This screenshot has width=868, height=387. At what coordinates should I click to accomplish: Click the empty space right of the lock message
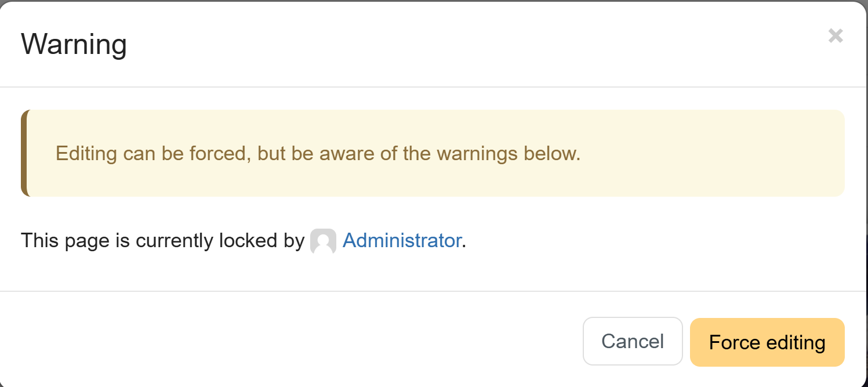coord(638,240)
